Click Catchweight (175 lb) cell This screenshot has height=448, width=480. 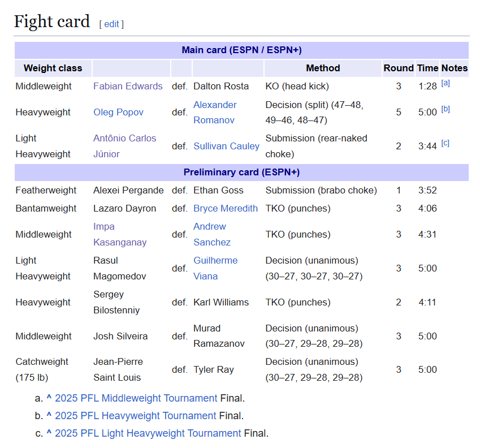pyautogui.click(x=42, y=369)
